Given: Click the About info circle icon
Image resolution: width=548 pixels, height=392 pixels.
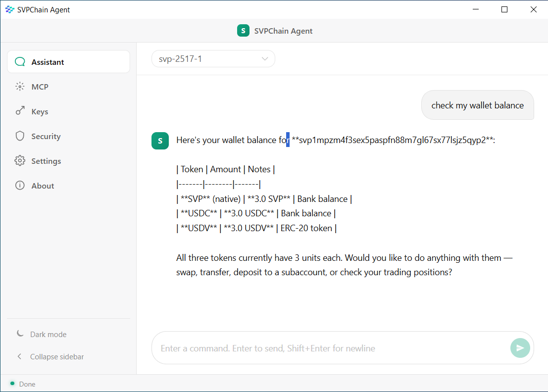Looking at the screenshot, I should pyautogui.click(x=20, y=186).
